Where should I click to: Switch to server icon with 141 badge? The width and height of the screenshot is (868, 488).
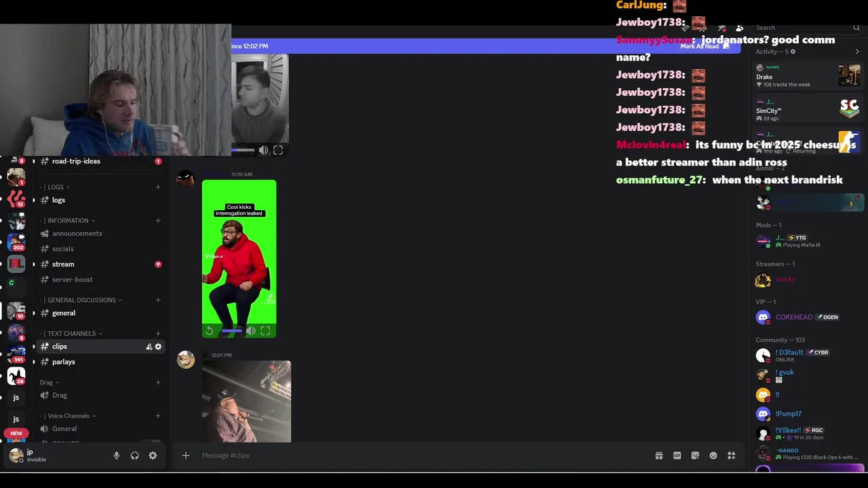(x=16, y=354)
